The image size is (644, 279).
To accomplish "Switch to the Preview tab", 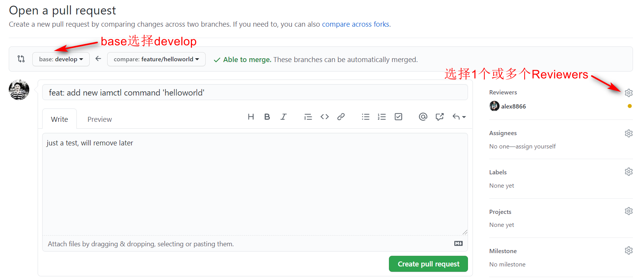I will click(x=100, y=120).
